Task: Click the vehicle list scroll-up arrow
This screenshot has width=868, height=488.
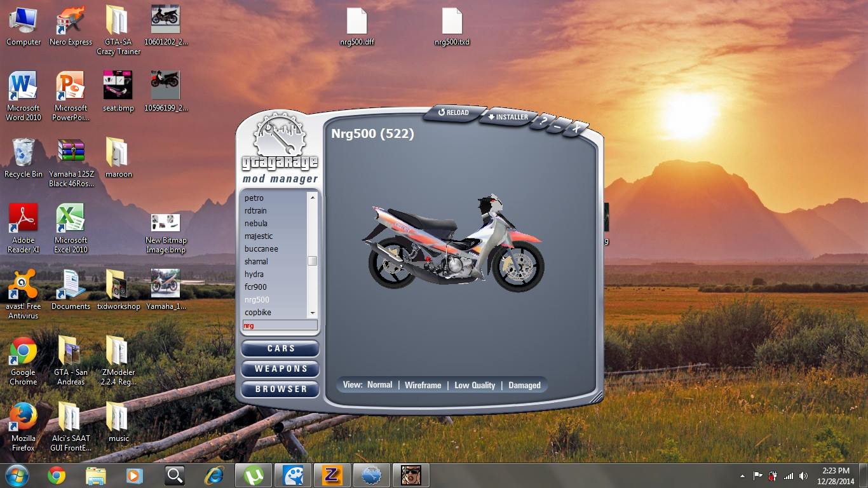Action: (312, 198)
